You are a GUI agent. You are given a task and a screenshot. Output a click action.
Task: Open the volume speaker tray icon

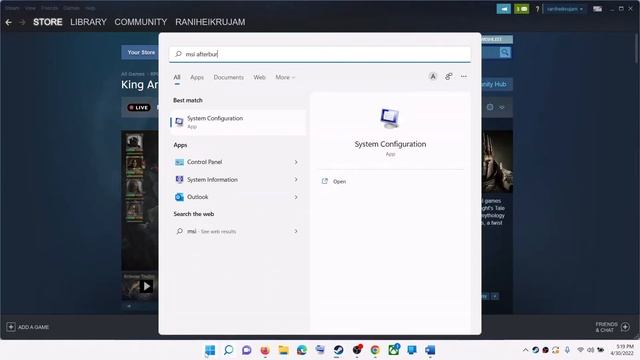(590, 350)
